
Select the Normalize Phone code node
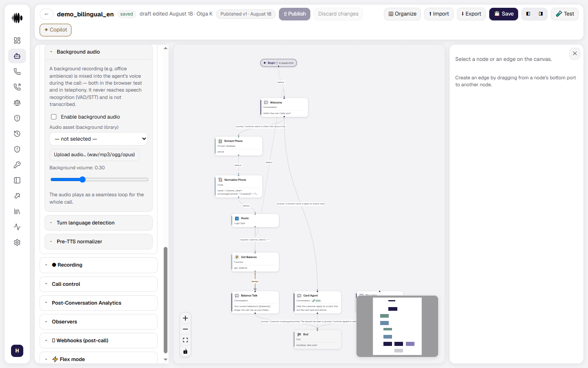[x=238, y=187]
